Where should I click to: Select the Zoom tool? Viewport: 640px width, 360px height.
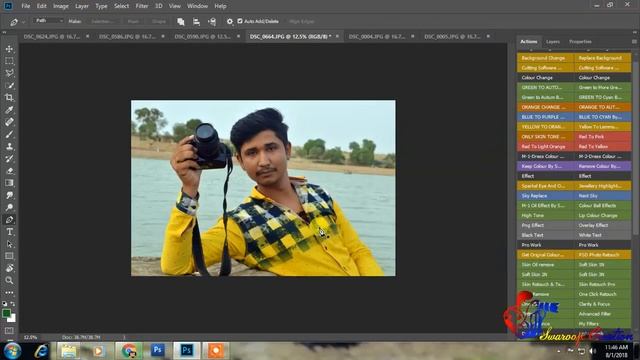pyautogui.click(x=9, y=280)
